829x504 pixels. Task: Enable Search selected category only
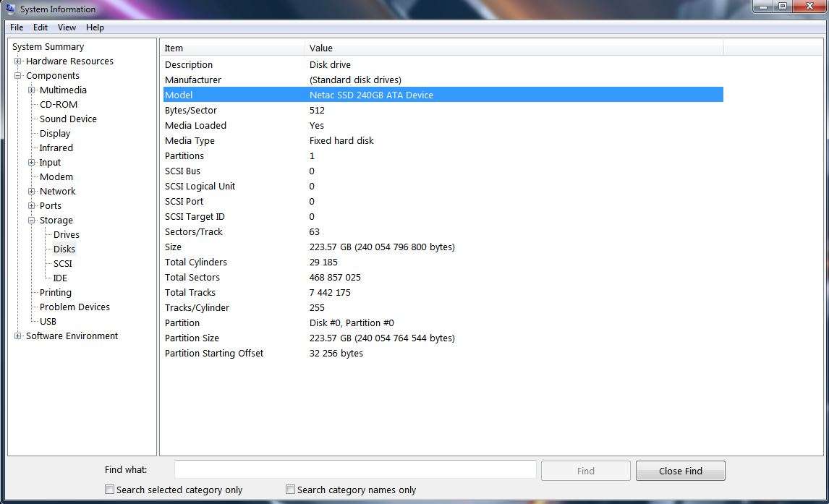pyautogui.click(x=109, y=489)
